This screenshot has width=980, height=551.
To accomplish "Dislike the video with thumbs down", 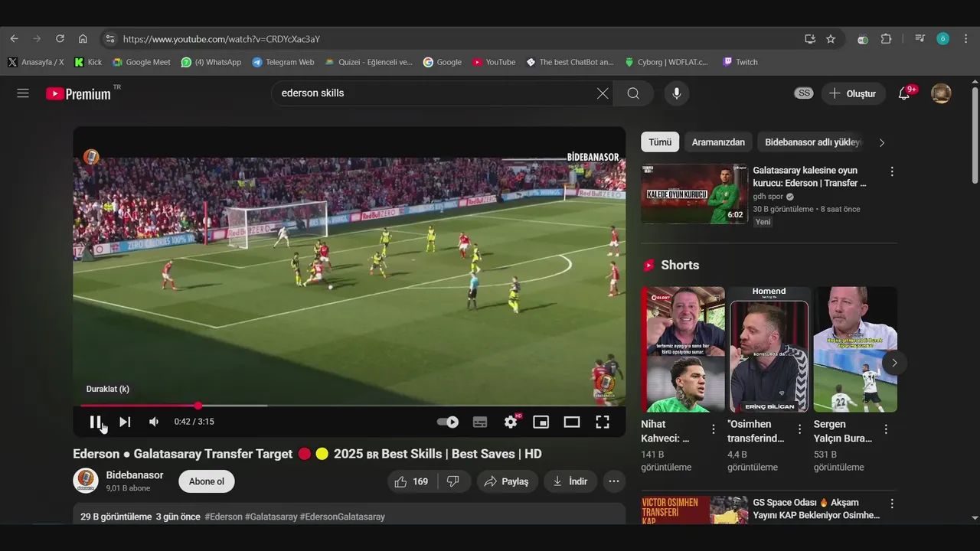I will pos(453,481).
